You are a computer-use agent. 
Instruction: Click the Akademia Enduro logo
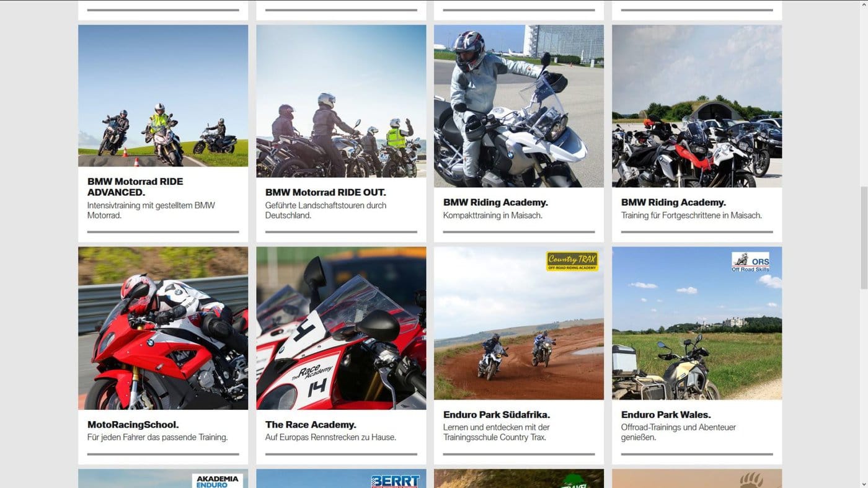tap(217, 481)
